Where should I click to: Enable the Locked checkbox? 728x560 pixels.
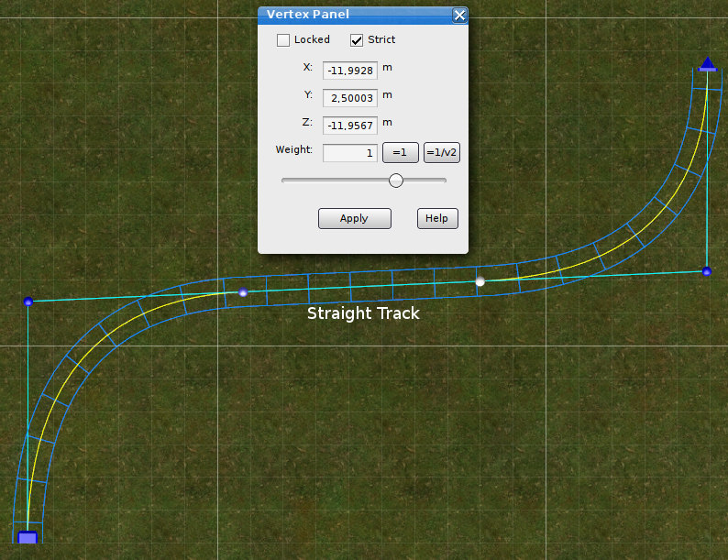pyautogui.click(x=283, y=40)
